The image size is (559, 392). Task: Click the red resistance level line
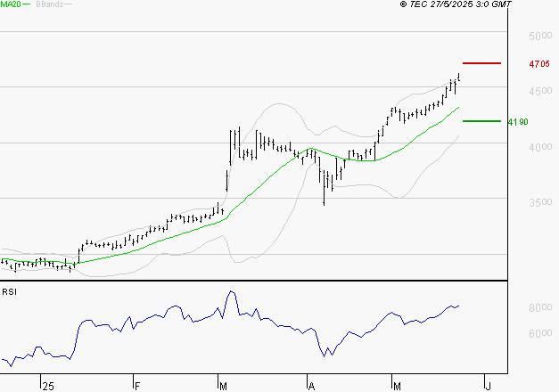pyautogui.click(x=481, y=63)
